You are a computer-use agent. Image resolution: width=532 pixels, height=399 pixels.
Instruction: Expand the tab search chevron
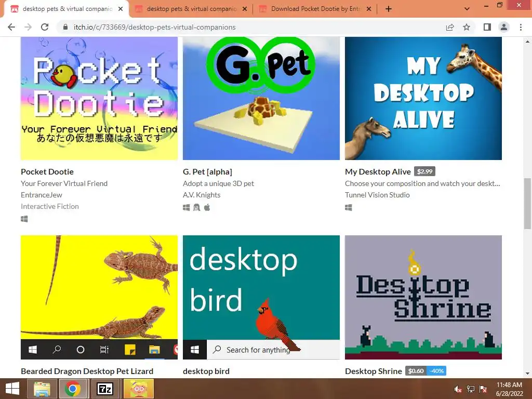[x=467, y=9]
